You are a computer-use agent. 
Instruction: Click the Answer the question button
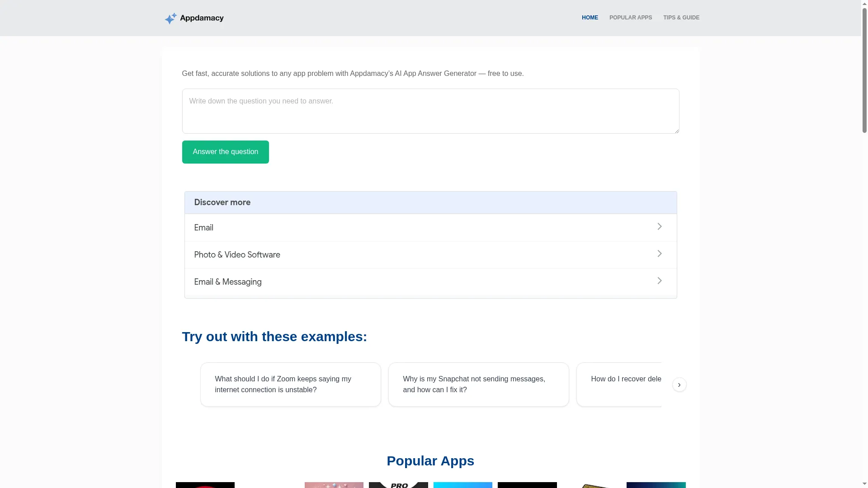tap(225, 152)
